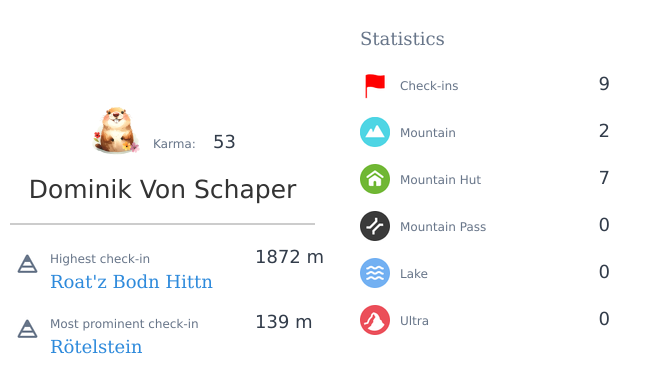Click the blue Lake waves icon
This screenshot has width=650, height=385.
375,273
